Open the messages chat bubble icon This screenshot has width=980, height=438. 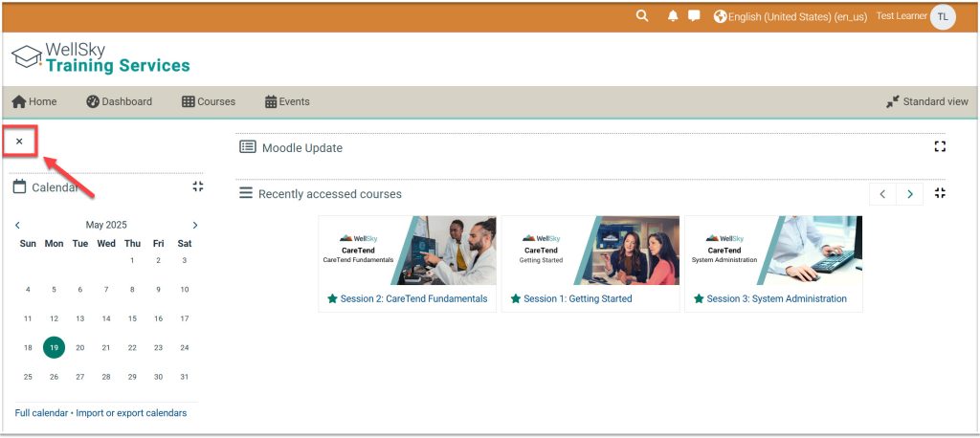(x=694, y=16)
